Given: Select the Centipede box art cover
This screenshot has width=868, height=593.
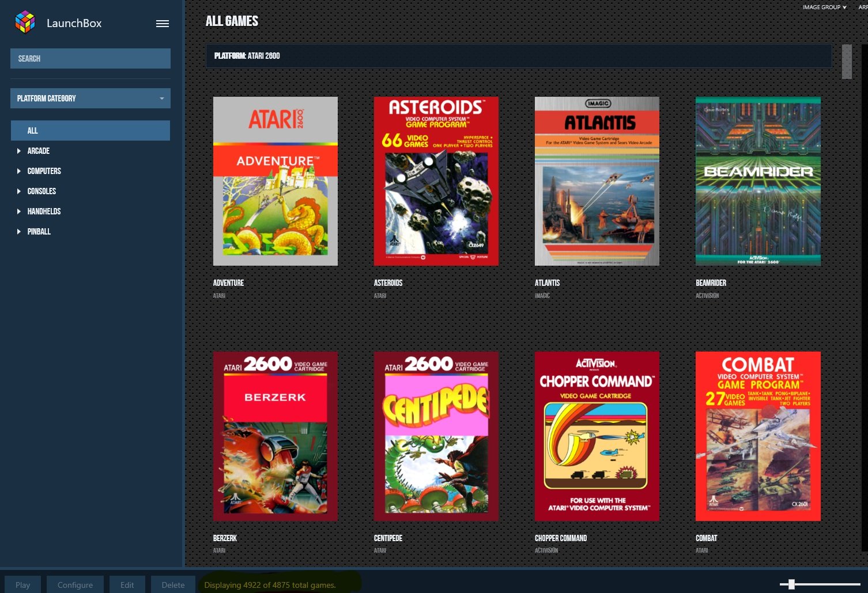Looking at the screenshot, I should [x=436, y=436].
